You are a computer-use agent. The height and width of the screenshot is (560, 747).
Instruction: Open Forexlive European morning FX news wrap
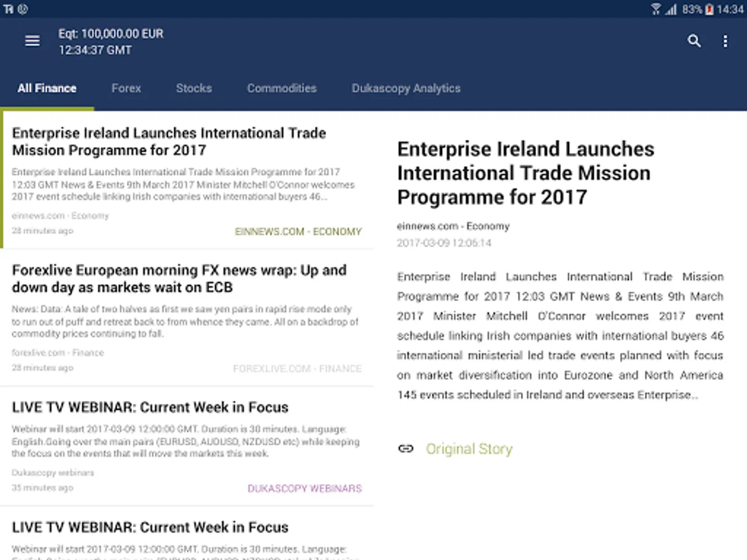click(x=187, y=317)
